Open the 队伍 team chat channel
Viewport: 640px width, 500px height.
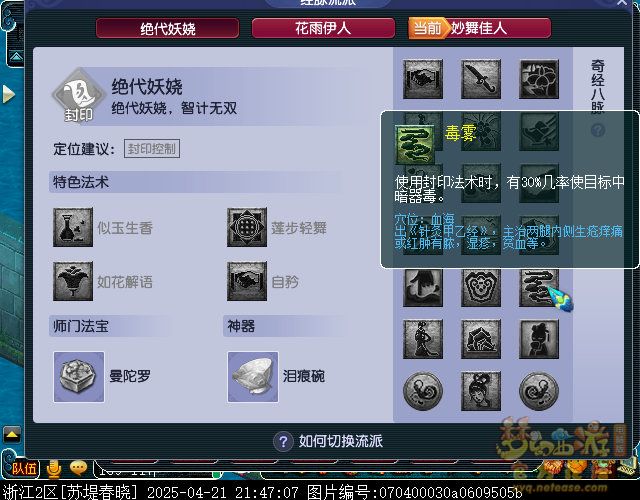pos(23,468)
